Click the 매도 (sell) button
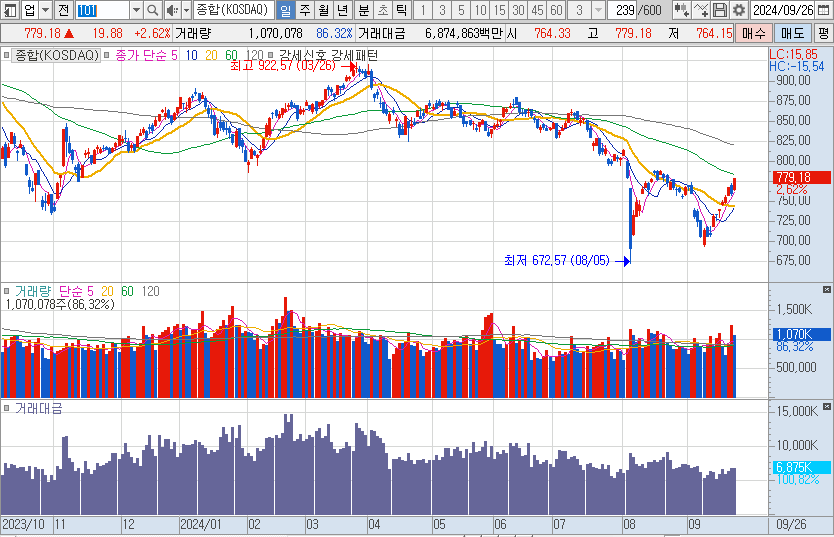 (793, 33)
